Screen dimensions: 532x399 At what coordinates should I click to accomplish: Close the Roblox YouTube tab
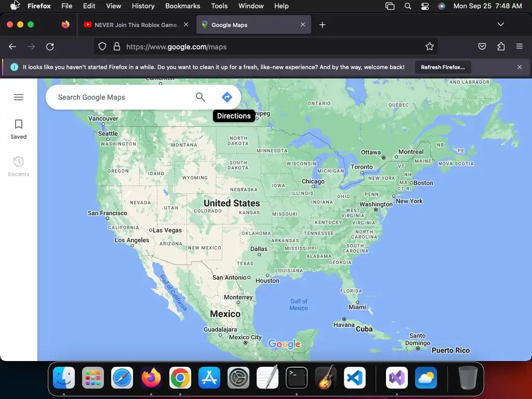coord(186,24)
